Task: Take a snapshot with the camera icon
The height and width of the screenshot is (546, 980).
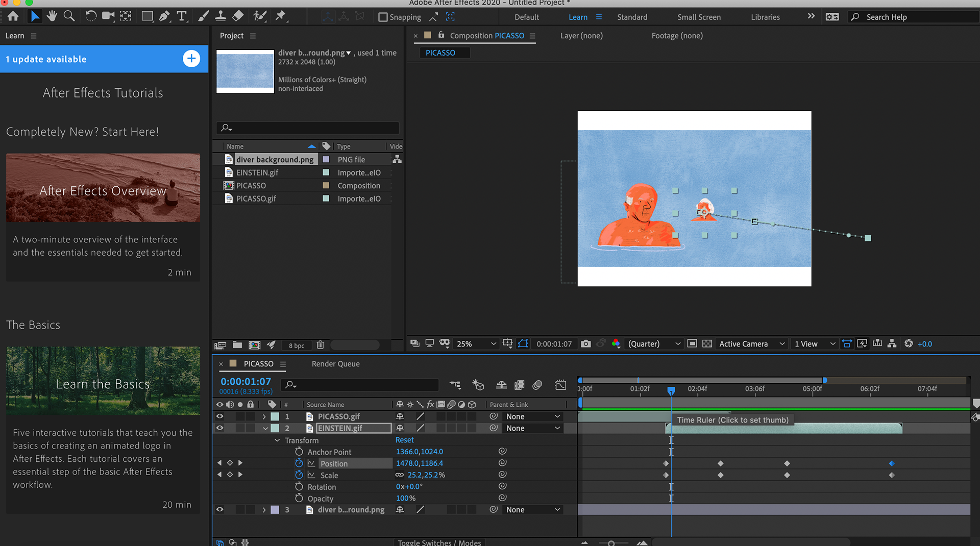Action: 586,344
